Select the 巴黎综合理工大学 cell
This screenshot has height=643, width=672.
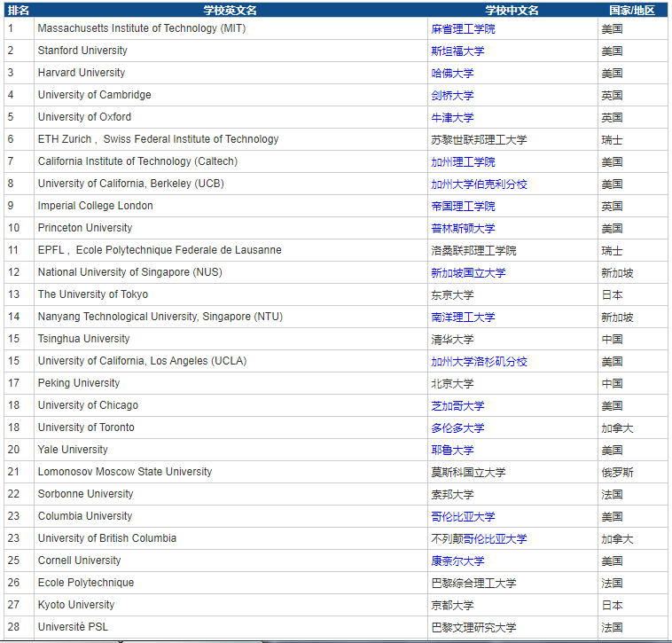point(512,583)
